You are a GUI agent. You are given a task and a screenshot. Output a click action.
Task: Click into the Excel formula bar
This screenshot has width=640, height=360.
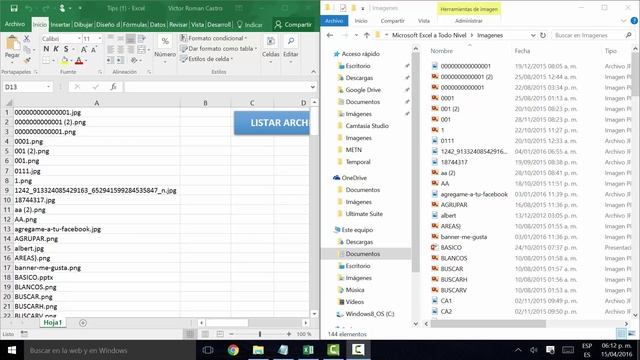click(x=216, y=87)
